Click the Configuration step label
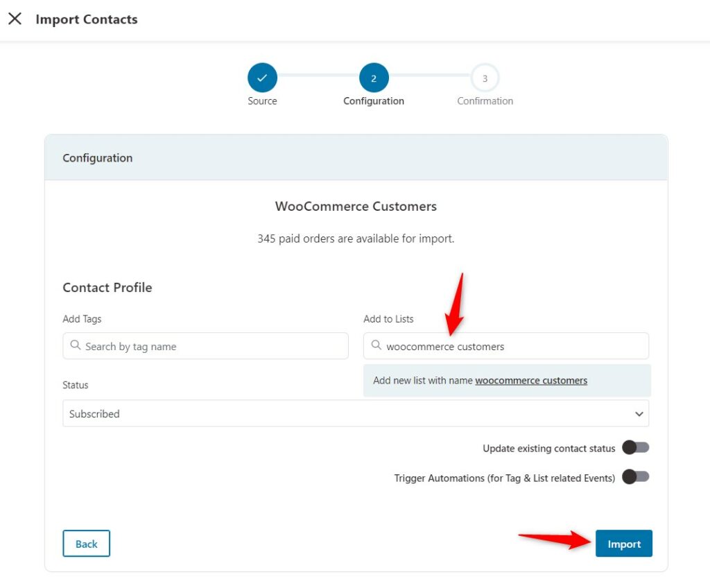The image size is (710, 588). 374,101
